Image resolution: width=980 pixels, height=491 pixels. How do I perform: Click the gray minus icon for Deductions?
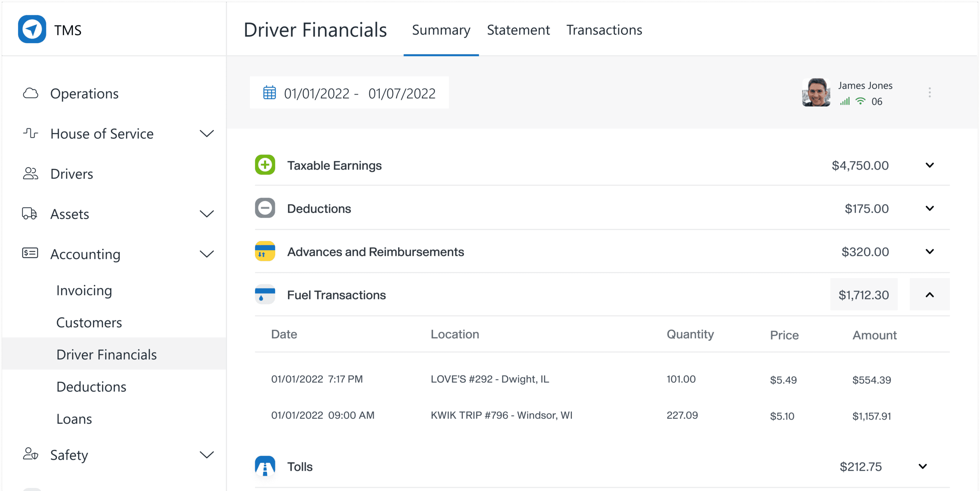pyautogui.click(x=265, y=208)
